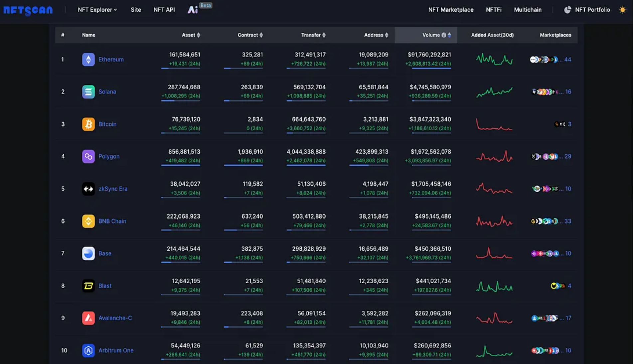Click Blast's 30-day added asset sparkline
633x364 pixels.
pos(494,286)
